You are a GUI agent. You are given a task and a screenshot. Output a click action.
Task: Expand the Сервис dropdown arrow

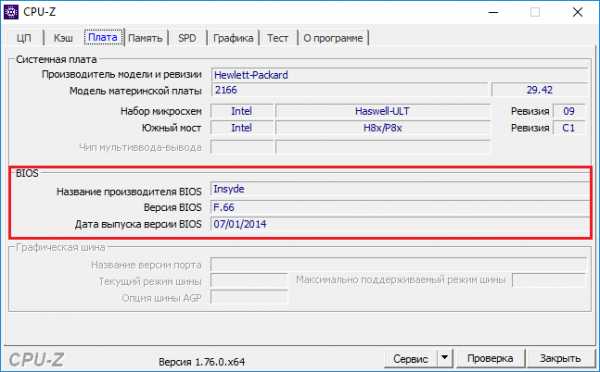tap(445, 358)
